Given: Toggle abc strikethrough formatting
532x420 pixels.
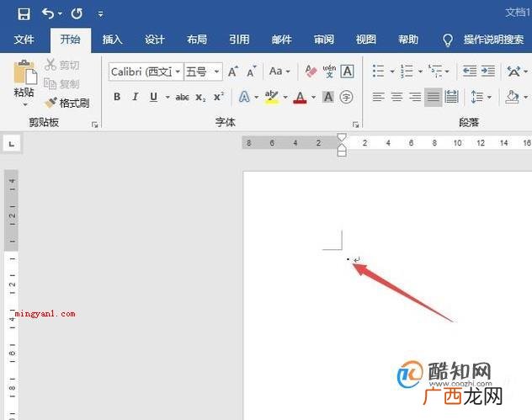Looking at the screenshot, I should pos(182,98).
